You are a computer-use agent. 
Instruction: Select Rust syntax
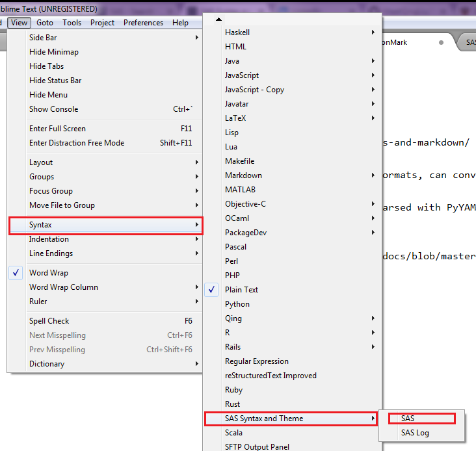click(x=292, y=404)
